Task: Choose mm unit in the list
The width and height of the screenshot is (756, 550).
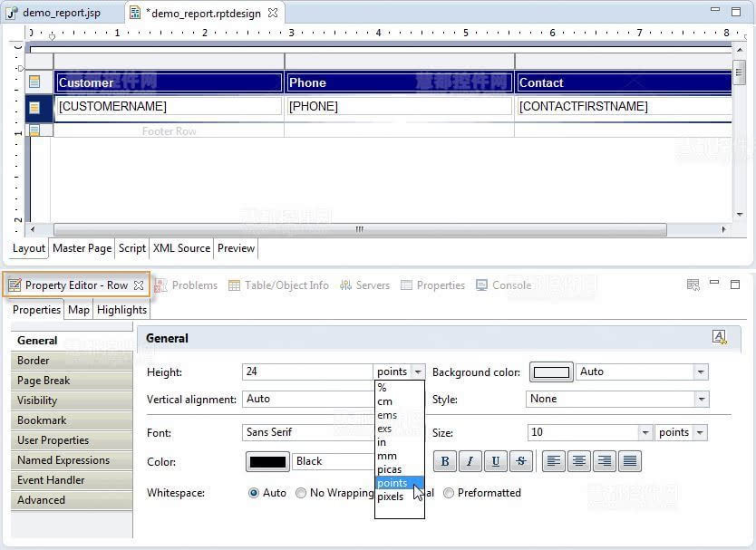Action: click(x=399, y=456)
